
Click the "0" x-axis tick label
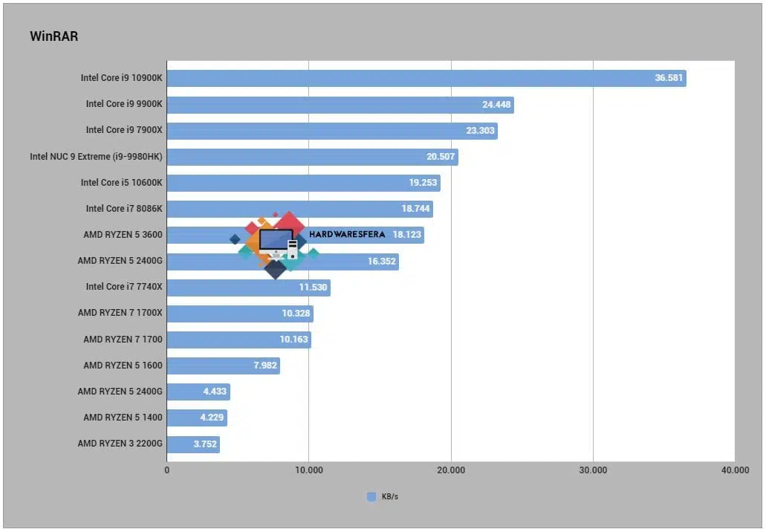coord(167,470)
